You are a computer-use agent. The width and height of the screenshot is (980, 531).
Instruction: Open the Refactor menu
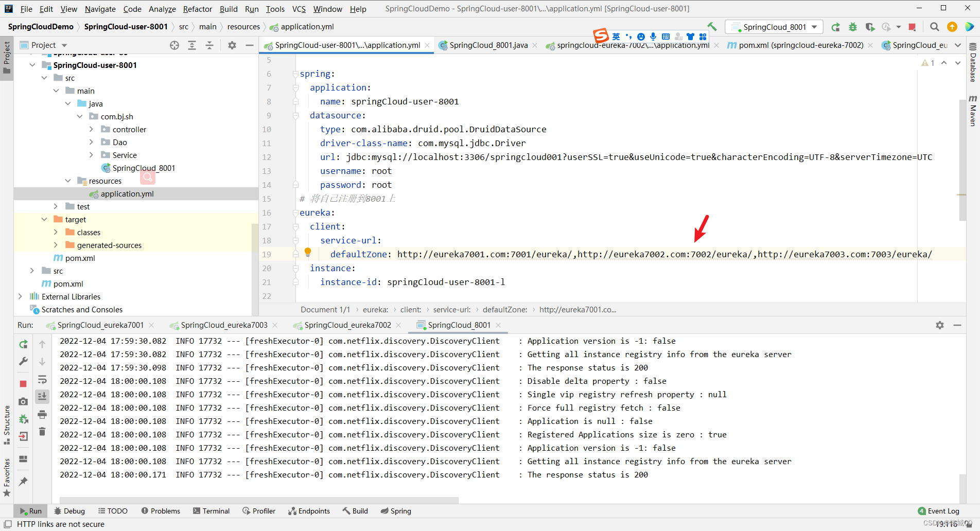pyautogui.click(x=197, y=9)
